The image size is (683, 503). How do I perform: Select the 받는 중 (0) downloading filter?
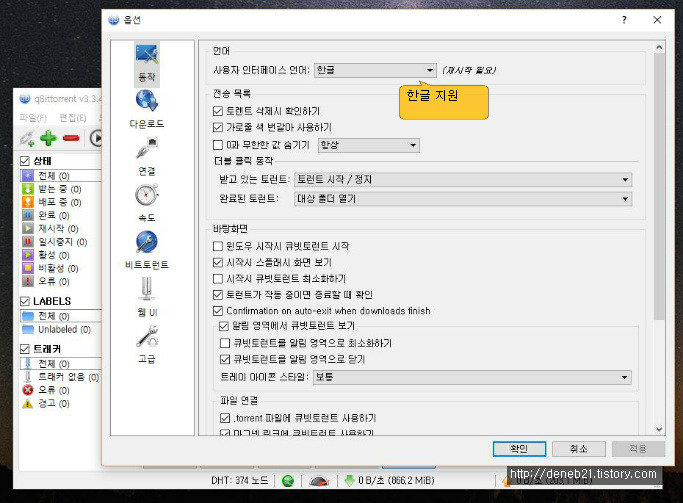click(52, 189)
